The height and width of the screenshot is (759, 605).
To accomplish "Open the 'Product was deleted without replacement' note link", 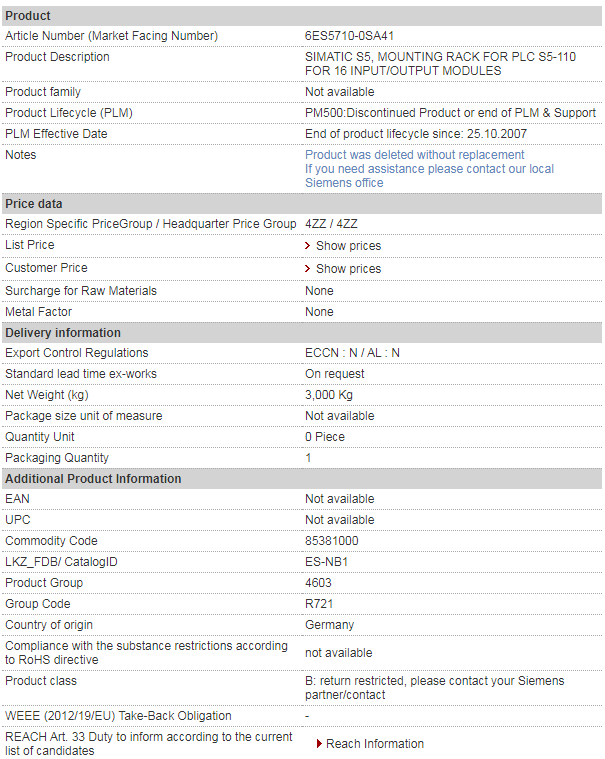I will click(414, 155).
